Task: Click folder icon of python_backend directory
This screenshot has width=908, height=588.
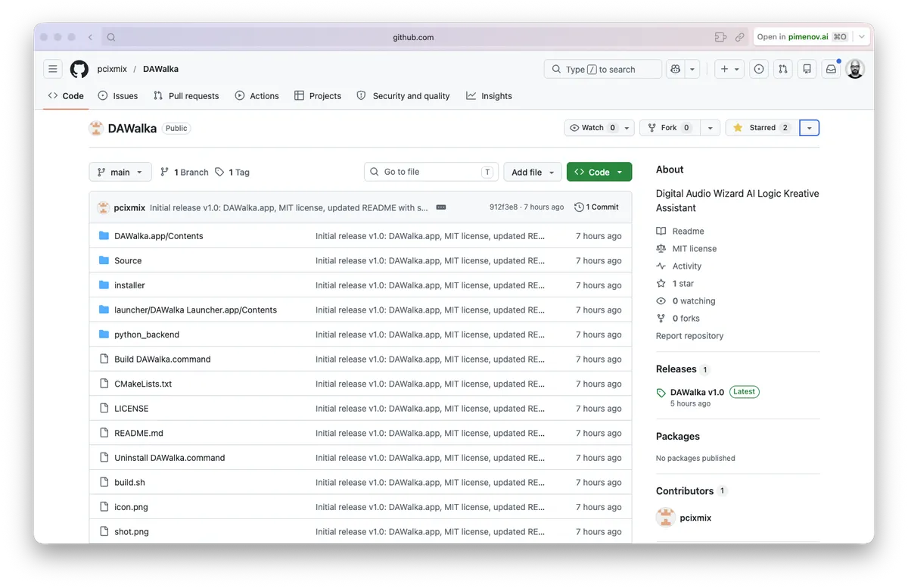Action: point(104,334)
